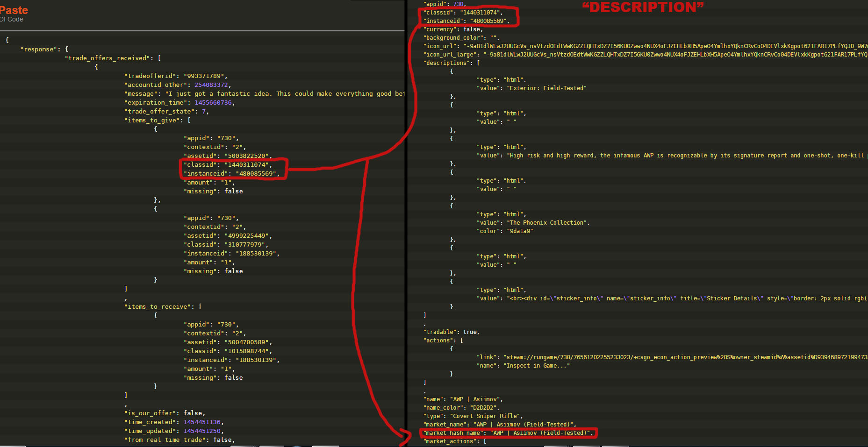The width and height of the screenshot is (868, 447).
Task: Select "type": "Covert Sniper Rifle" line
Action: point(473,416)
